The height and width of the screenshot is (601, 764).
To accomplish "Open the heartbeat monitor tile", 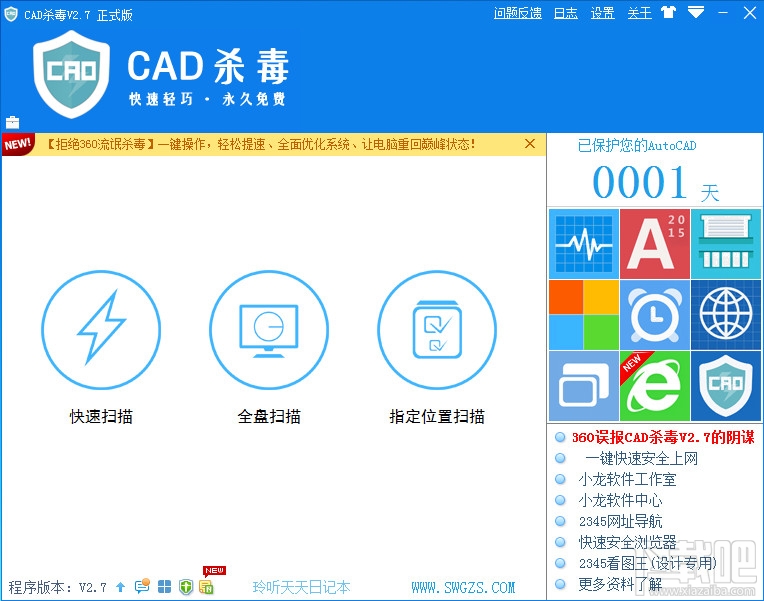I will click(584, 244).
